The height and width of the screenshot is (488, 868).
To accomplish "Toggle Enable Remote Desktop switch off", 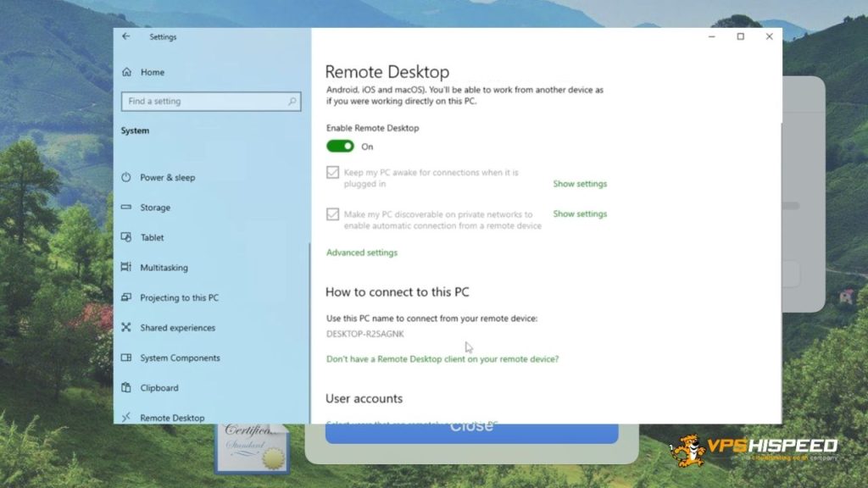I will (340, 147).
